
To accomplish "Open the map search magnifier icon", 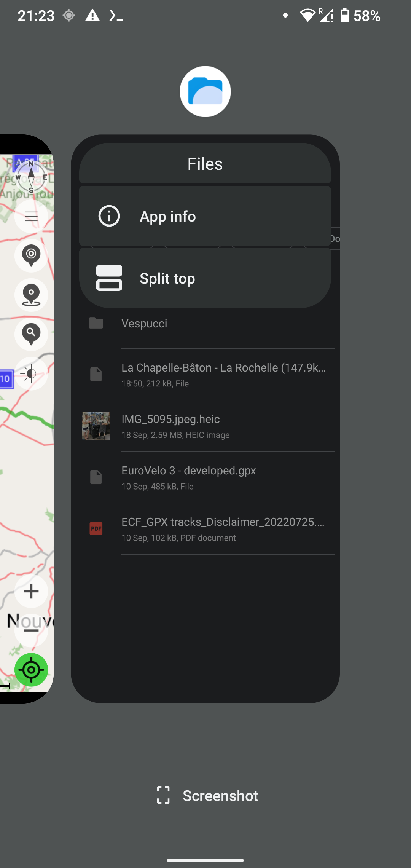I will click(x=31, y=334).
